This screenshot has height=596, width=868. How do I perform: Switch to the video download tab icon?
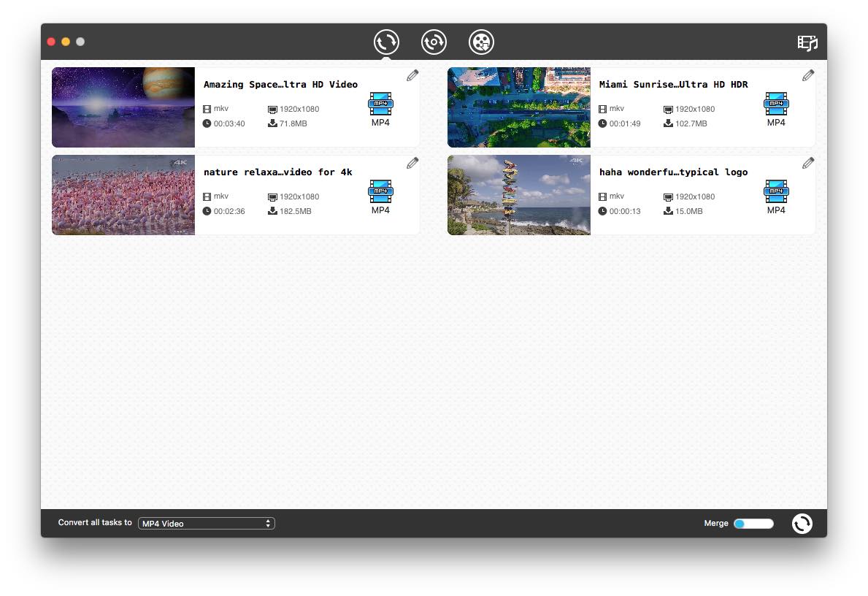[434, 42]
